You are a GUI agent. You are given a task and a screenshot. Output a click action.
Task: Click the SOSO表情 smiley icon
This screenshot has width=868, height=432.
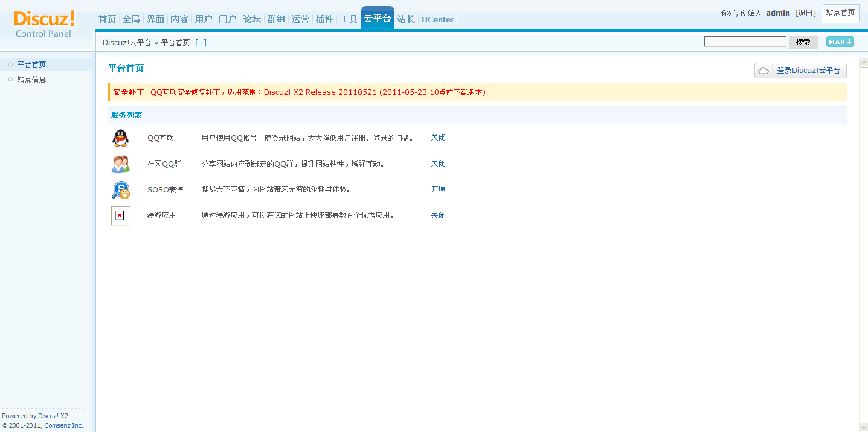point(120,189)
